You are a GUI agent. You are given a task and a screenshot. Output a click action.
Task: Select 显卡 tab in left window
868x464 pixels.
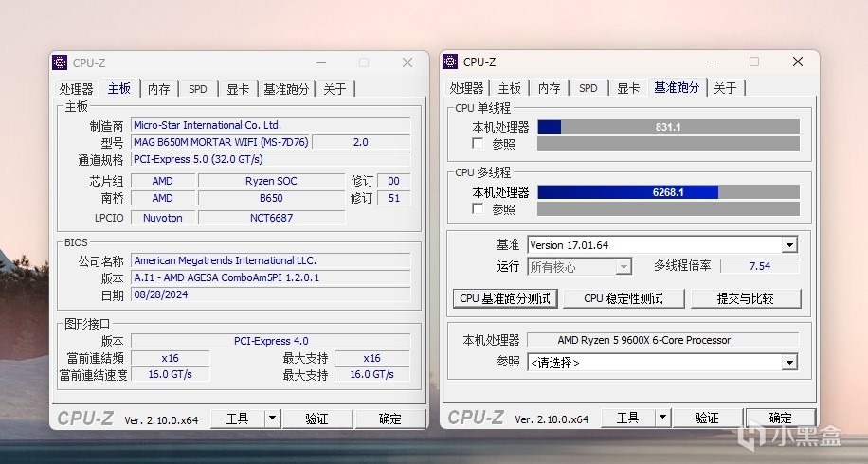tap(238, 89)
